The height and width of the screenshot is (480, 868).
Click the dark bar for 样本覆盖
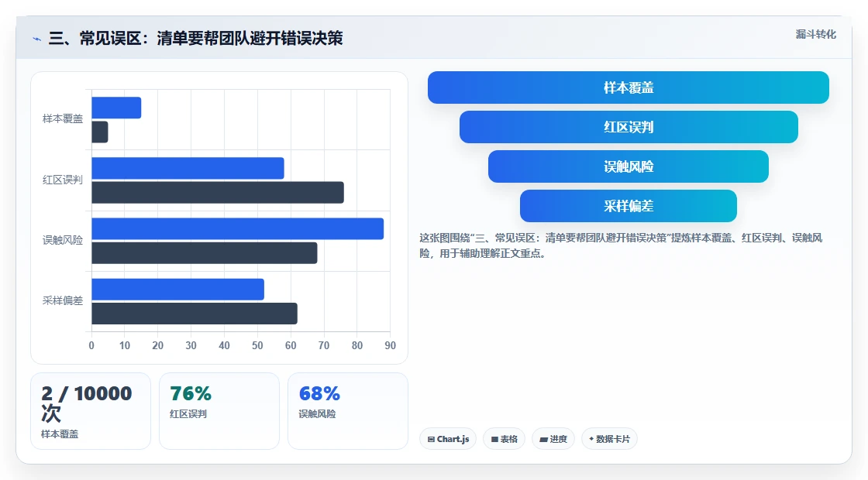tap(100, 132)
